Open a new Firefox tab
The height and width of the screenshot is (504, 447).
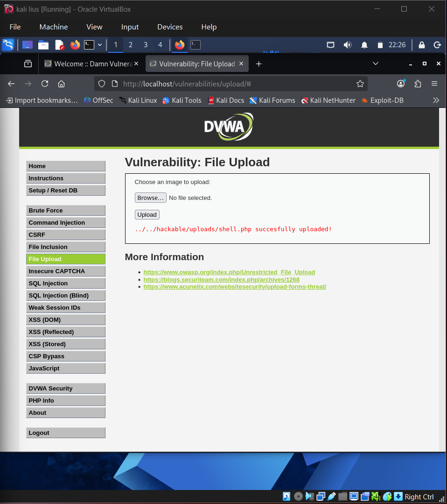(x=258, y=64)
